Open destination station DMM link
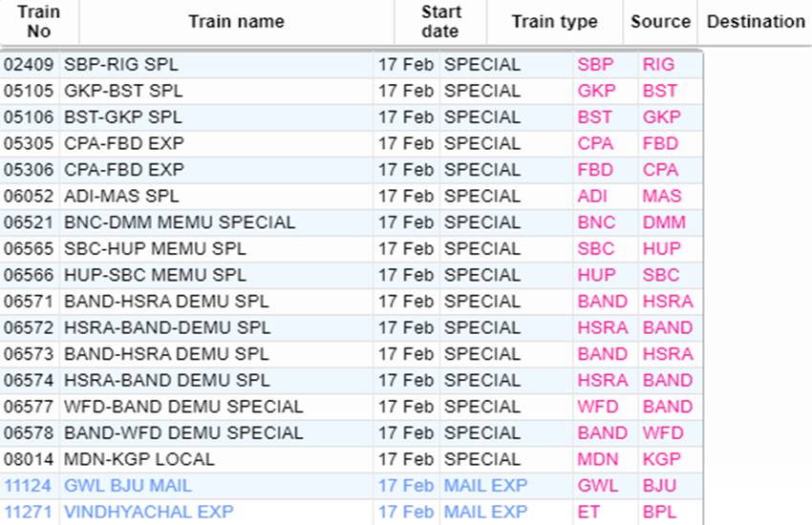Viewport: 812px width, 525px height. [x=664, y=222]
